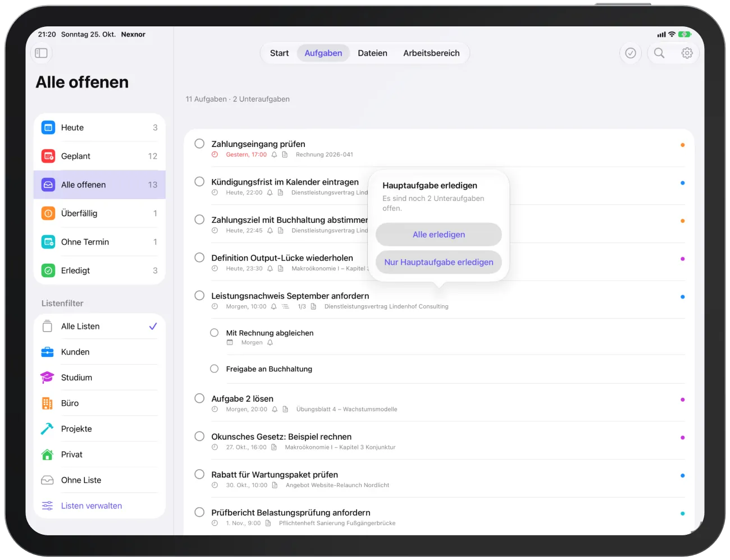Complete Definition Output-Lücke wiederholen task circle
This screenshot has width=730, height=560.
pyautogui.click(x=199, y=258)
